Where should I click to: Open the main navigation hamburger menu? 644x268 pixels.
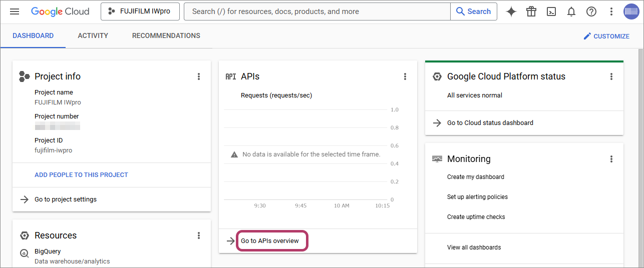pos(15,11)
